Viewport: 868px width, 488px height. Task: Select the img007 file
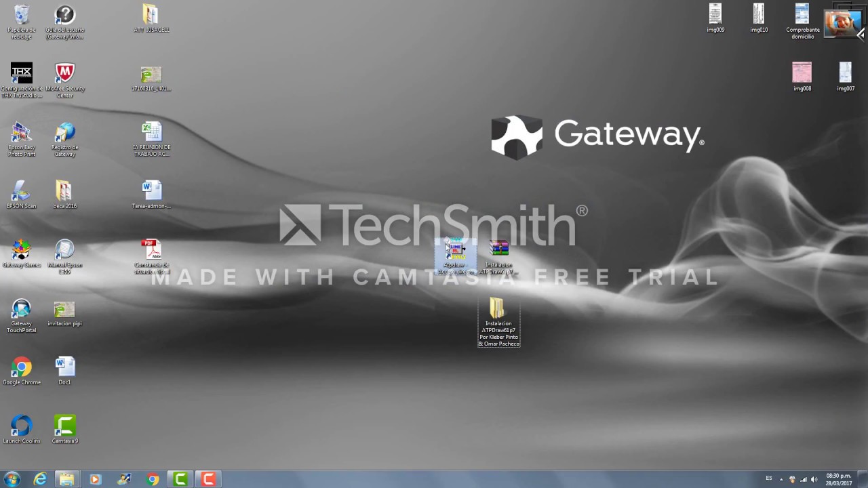tap(846, 77)
